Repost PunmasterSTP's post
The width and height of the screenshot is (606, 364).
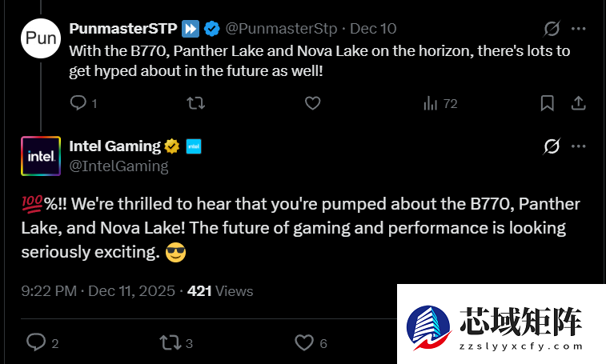point(195,103)
